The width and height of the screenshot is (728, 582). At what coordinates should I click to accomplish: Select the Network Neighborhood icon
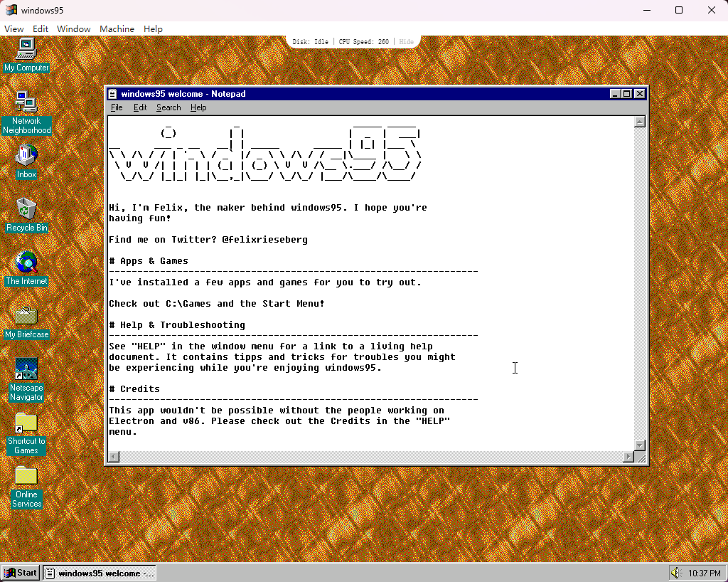point(26,103)
